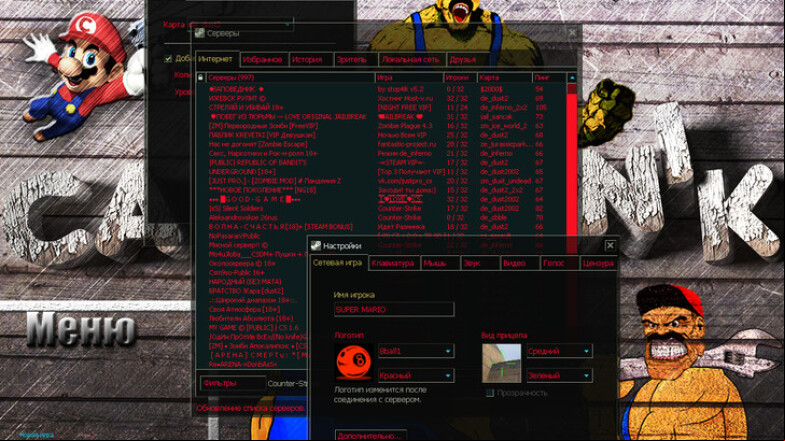Click the 8ball logo preview image
785x441 pixels.
(353, 363)
